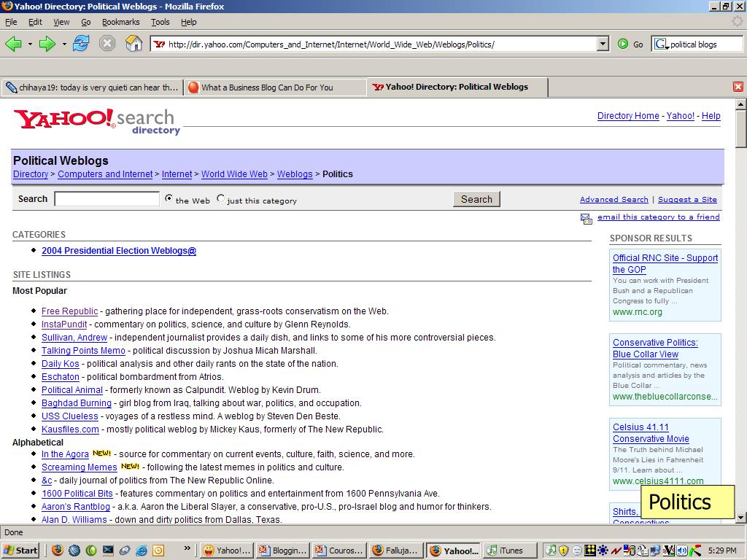Close the current tab with the red X
Screen dimensions: 747x560
(738, 87)
